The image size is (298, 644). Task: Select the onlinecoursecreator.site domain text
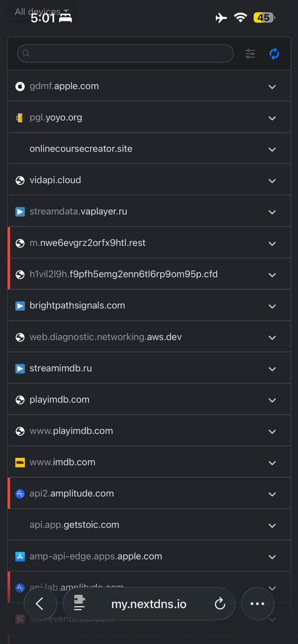[81, 149]
